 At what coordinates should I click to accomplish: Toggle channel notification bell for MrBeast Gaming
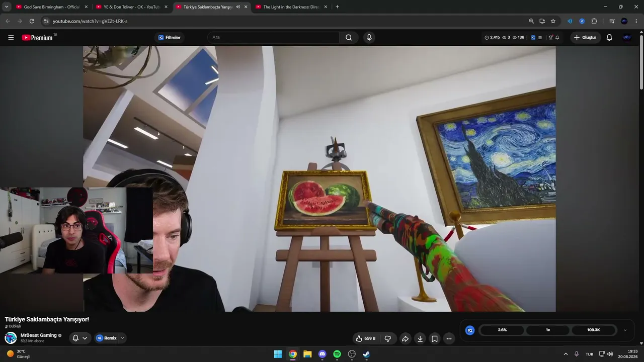(x=79, y=338)
